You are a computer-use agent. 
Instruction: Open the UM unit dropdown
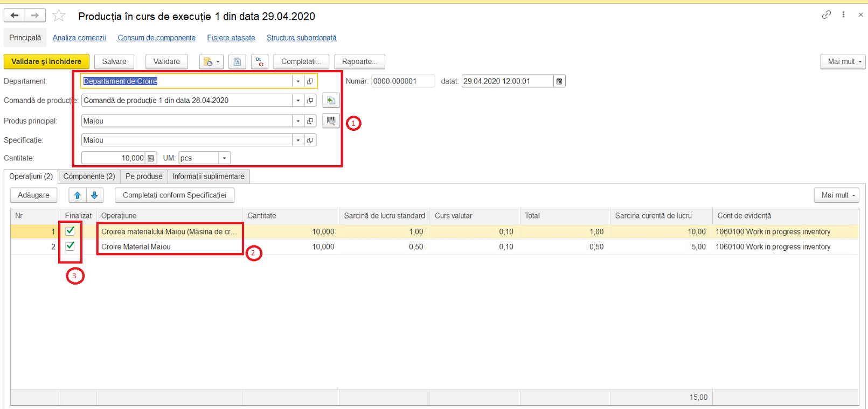tap(225, 158)
